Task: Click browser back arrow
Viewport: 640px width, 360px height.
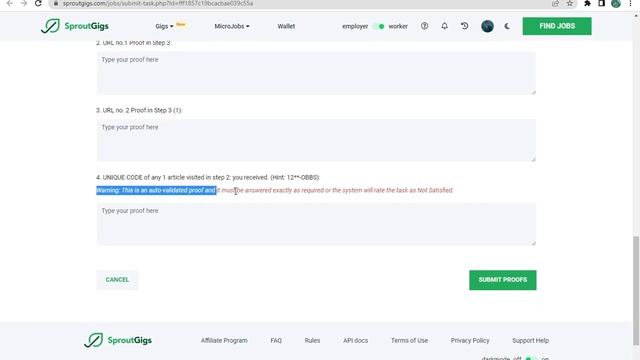Action: pos(9,3)
